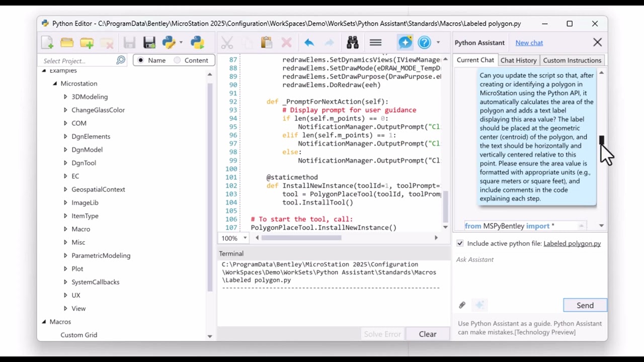The height and width of the screenshot is (362, 644).
Task: Click the paperclip attach icon
Action: tap(462, 305)
